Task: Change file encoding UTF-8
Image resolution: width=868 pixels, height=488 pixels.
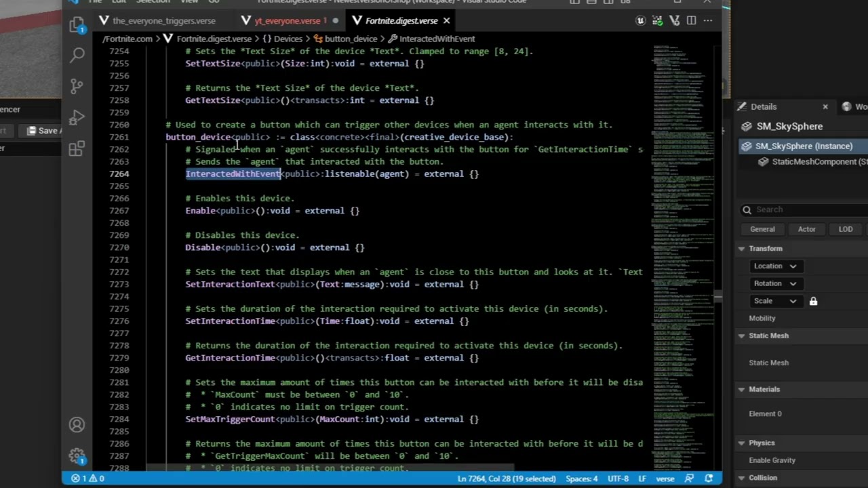Action: coord(618,479)
